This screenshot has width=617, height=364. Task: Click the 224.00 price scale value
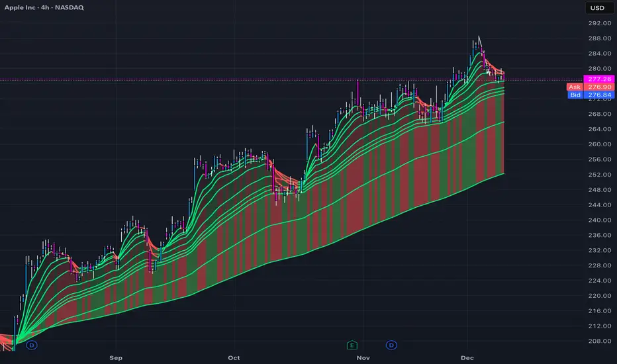[x=600, y=281]
